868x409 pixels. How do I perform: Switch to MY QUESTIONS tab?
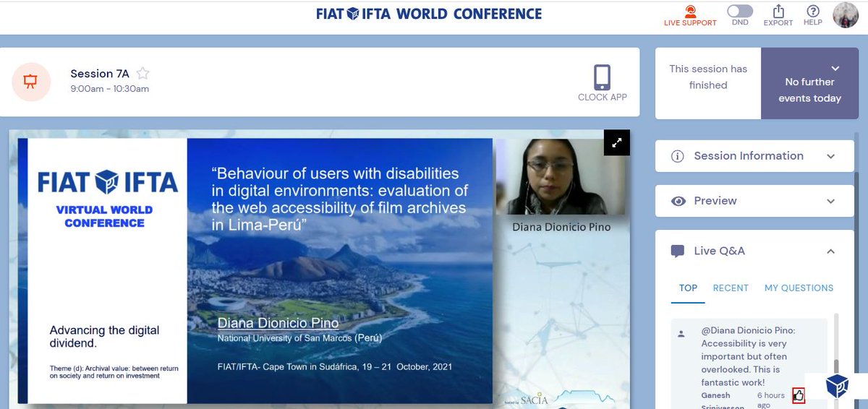[799, 288]
